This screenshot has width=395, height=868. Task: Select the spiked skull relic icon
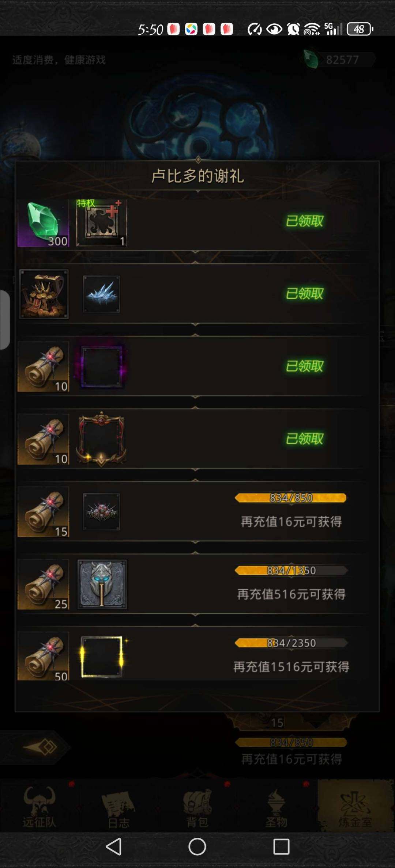click(x=101, y=511)
